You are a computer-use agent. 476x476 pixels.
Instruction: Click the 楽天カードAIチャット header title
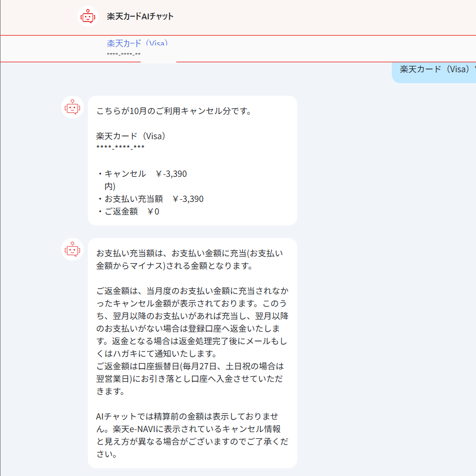click(x=140, y=16)
